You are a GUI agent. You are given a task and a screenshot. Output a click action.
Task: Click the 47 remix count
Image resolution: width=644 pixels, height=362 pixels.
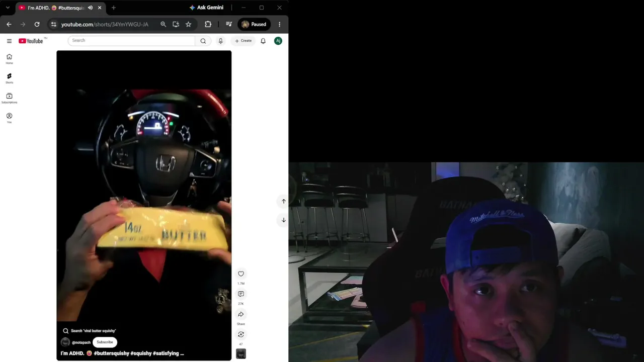point(241,344)
